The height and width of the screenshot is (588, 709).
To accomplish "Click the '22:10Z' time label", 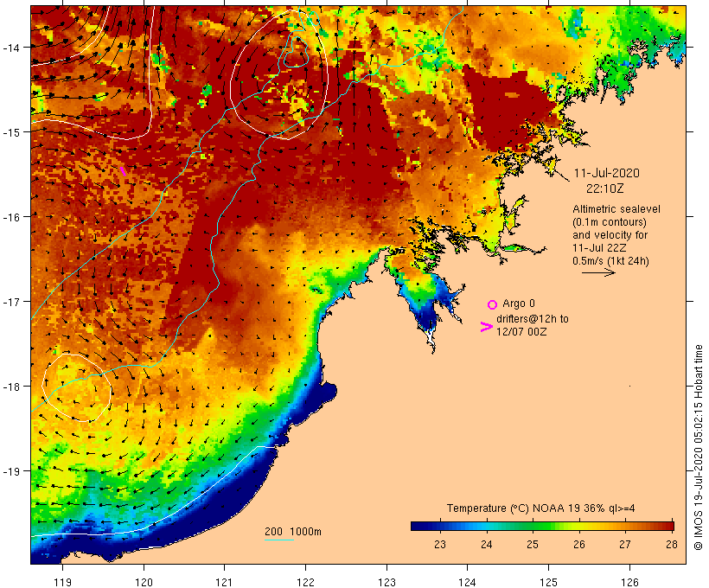I will tap(604, 189).
